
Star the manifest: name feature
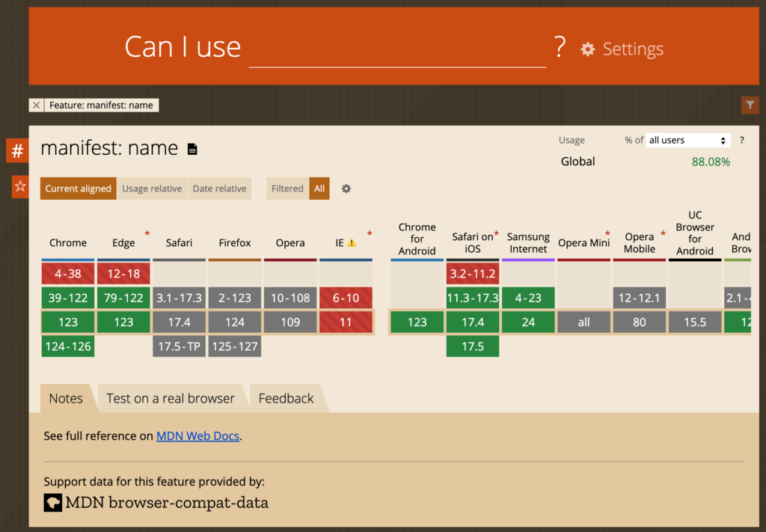point(20,186)
